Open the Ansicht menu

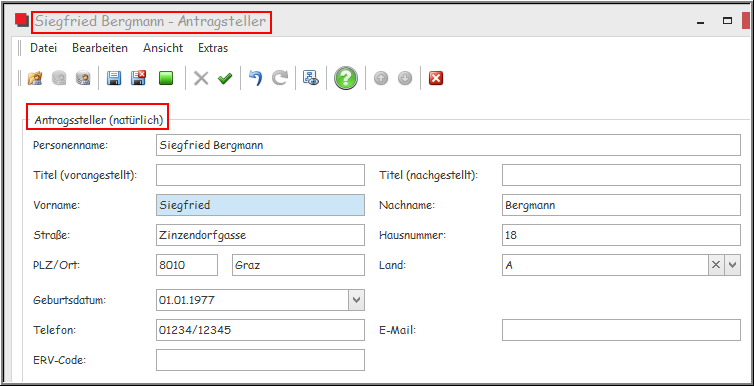[163, 48]
